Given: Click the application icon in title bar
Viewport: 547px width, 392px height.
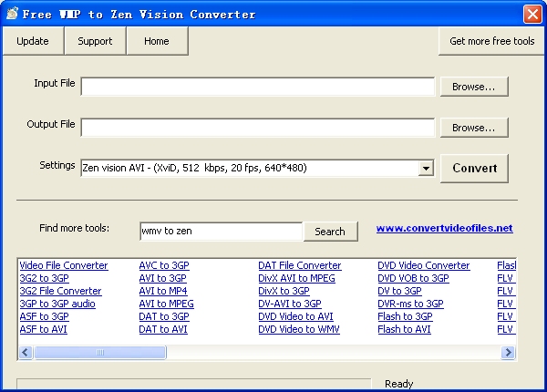Looking at the screenshot, I should pos(12,14).
